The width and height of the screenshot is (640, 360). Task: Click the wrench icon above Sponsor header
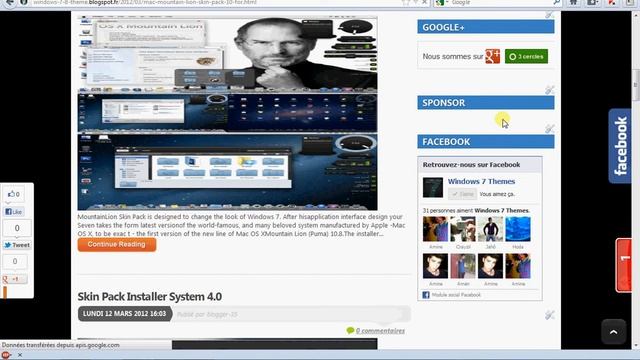(x=549, y=90)
